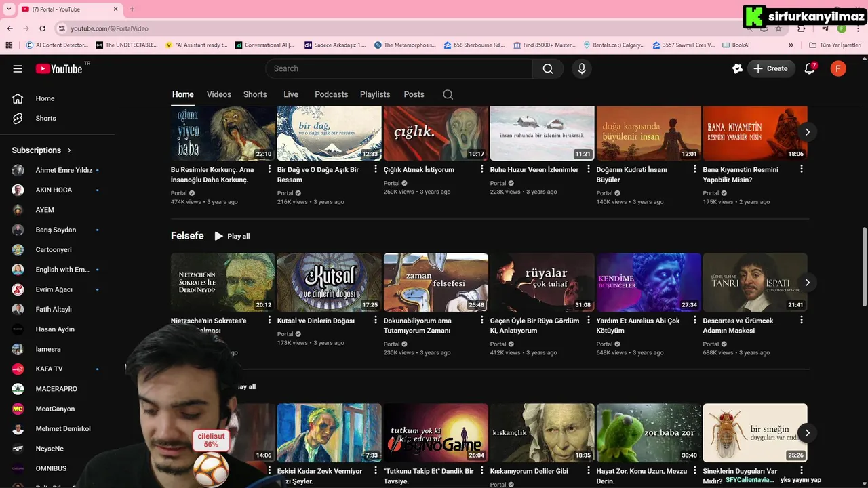Image resolution: width=868 pixels, height=488 pixels.
Task: Open Sineklerin Duyguları Var Mıdır thumbnail
Action: pos(755,432)
